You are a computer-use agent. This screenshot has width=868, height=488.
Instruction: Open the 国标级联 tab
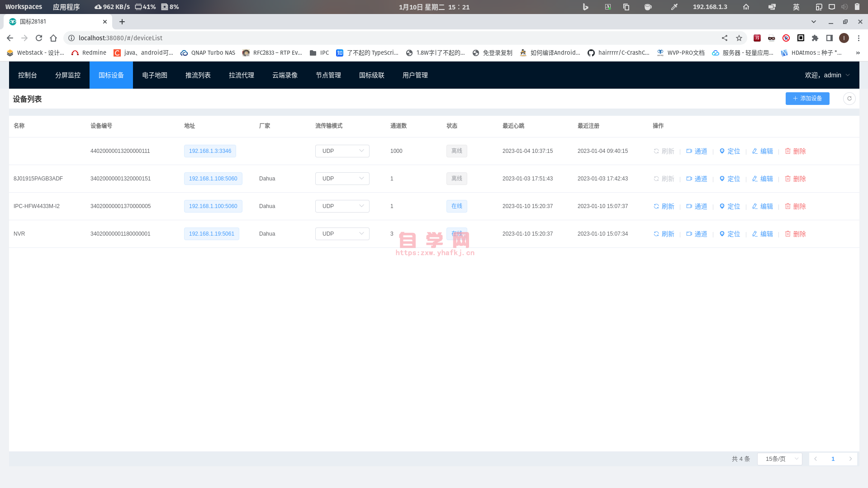tap(372, 75)
